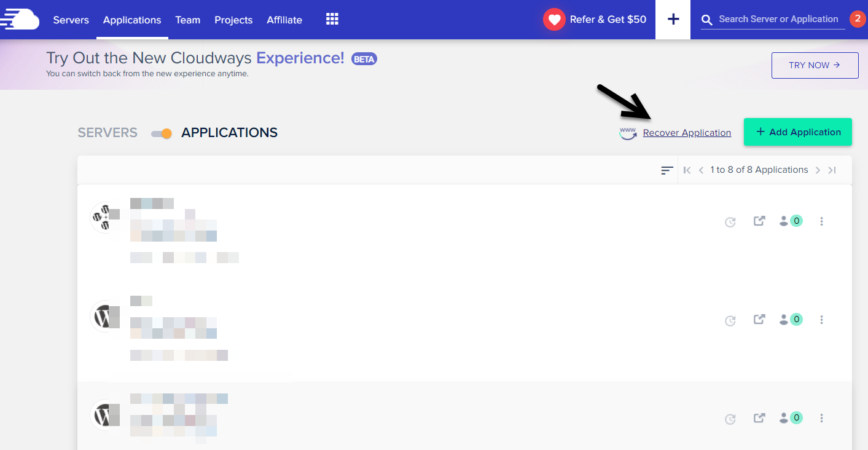Click the restore clock icon in first row
868x450 pixels.
[x=730, y=222]
